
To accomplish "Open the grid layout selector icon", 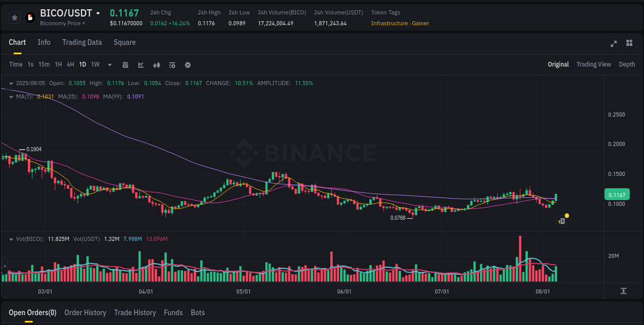I will [x=629, y=44].
